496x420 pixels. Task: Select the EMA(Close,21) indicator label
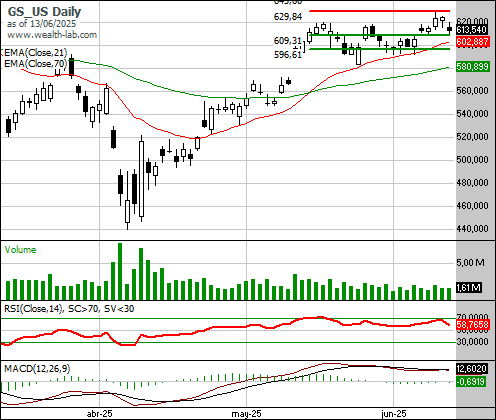pyautogui.click(x=36, y=53)
